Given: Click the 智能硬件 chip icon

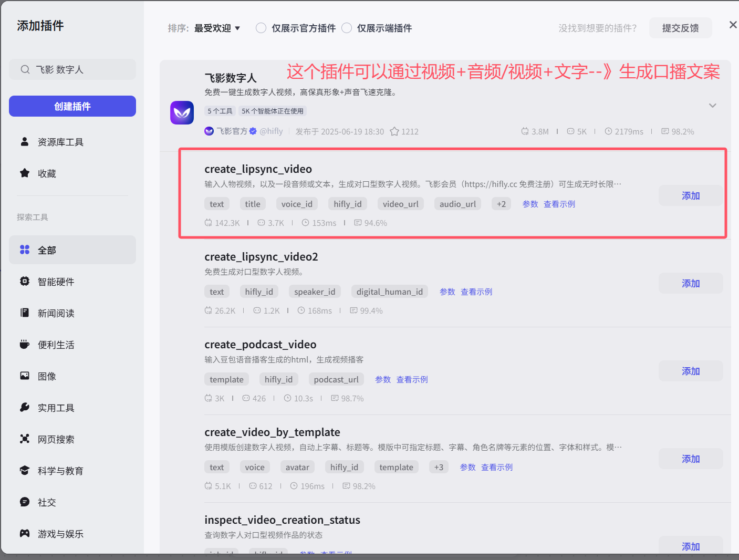Looking at the screenshot, I should [25, 281].
